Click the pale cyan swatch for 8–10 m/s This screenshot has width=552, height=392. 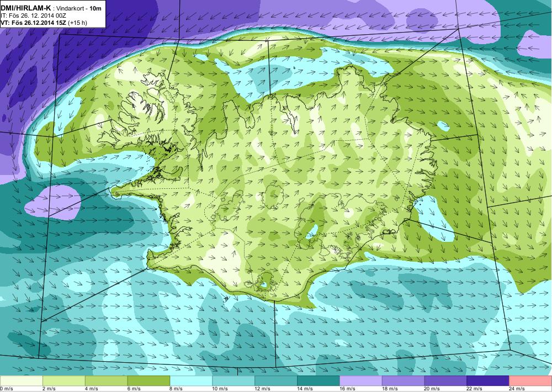coord(191,381)
